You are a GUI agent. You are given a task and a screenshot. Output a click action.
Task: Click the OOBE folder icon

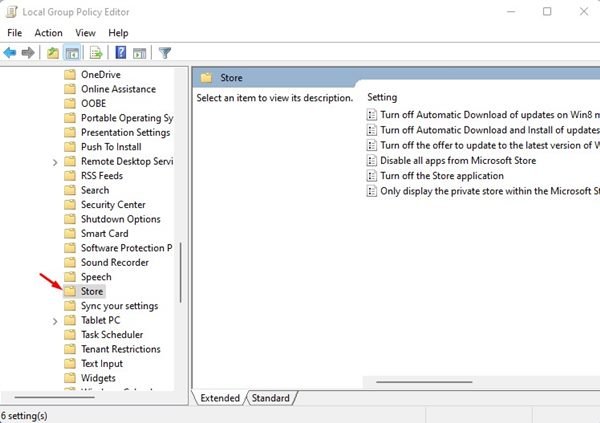tap(70, 103)
